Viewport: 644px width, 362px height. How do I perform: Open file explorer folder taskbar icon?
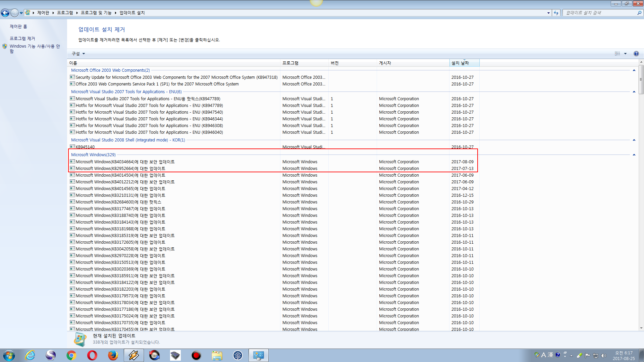(x=217, y=355)
